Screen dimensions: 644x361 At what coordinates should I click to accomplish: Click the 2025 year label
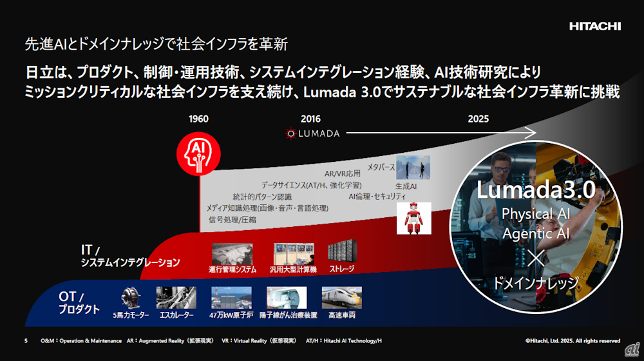coord(478,119)
